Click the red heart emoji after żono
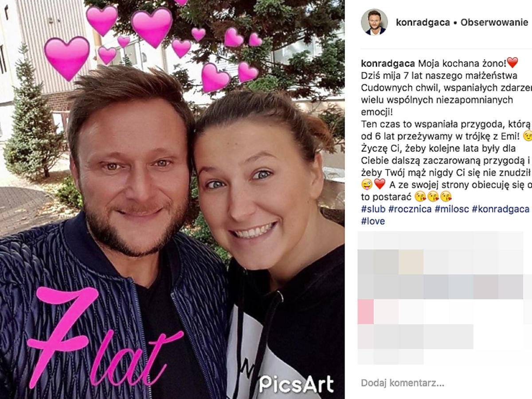Viewport: 532px width, 399px height. [x=512, y=62]
